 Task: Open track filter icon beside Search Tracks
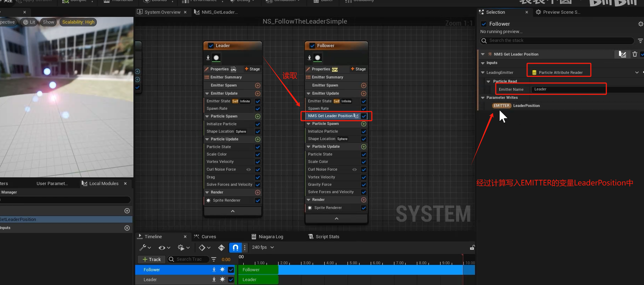click(x=214, y=259)
